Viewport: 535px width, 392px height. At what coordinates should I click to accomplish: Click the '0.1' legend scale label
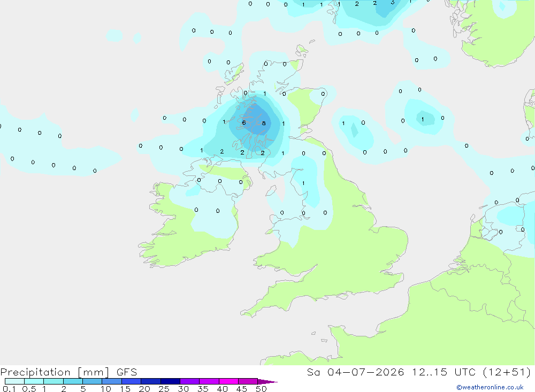point(9,389)
